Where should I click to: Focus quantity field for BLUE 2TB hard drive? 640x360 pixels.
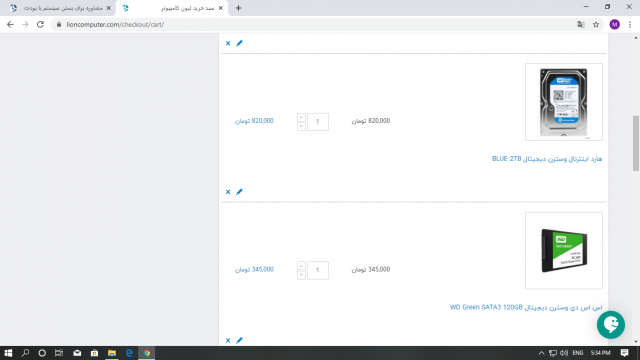tap(318, 122)
